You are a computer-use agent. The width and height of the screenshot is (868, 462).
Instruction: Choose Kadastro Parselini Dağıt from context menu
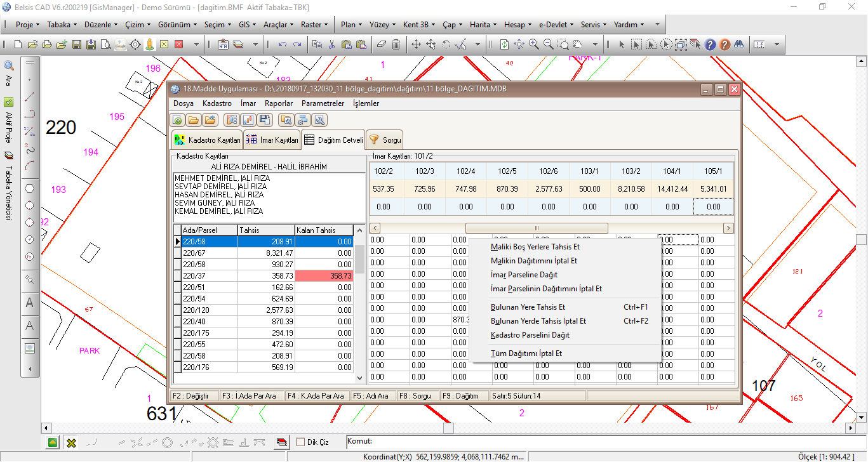click(x=565, y=335)
